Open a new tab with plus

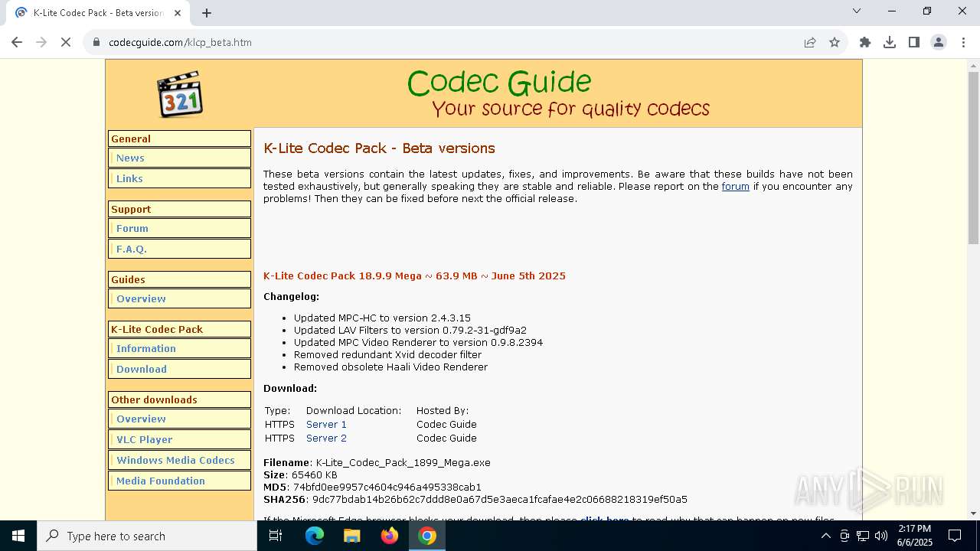click(207, 13)
